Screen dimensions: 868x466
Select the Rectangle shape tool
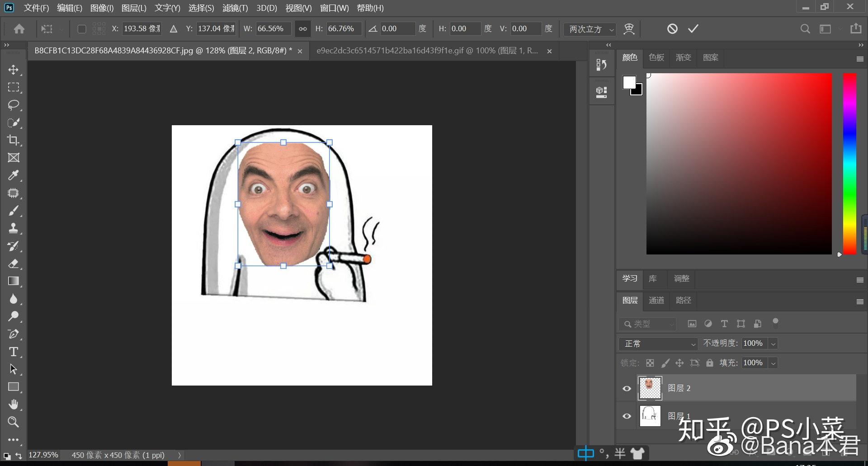(x=14, y=387)
